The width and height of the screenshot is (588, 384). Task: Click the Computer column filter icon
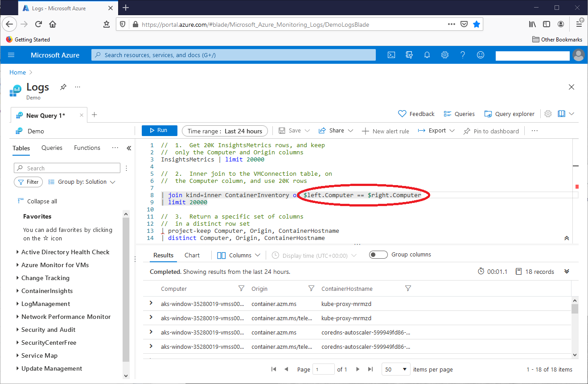pyautogui.click(x=241, y=289)
